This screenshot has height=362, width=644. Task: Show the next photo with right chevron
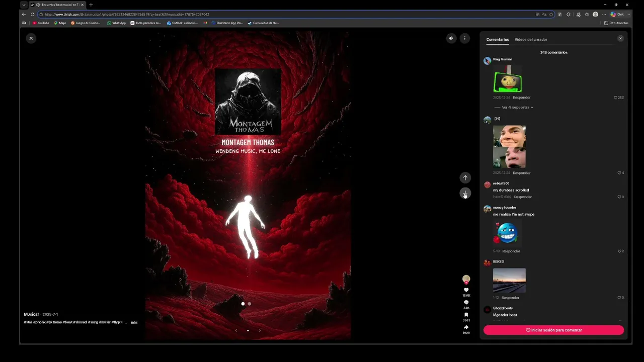point(260,331)
